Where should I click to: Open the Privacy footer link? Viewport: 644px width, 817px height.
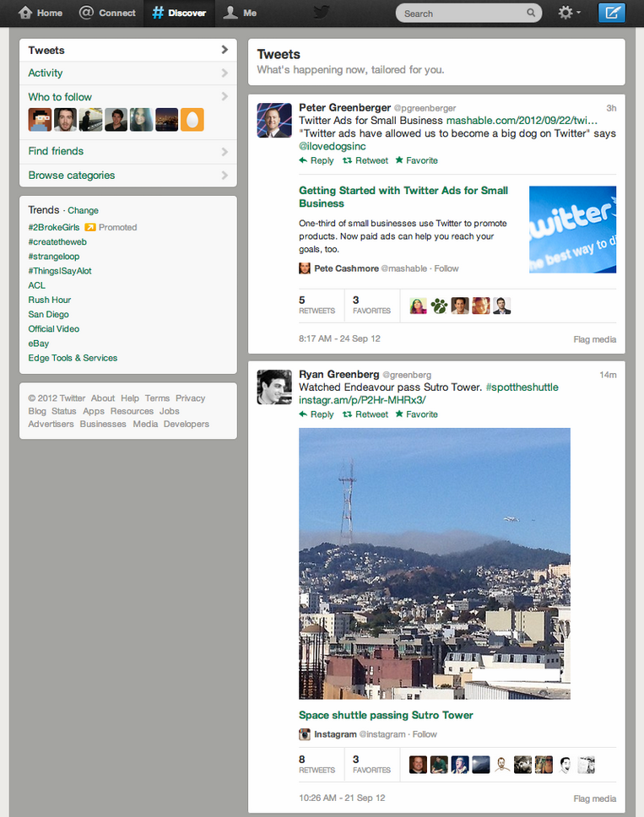(190, 398)
